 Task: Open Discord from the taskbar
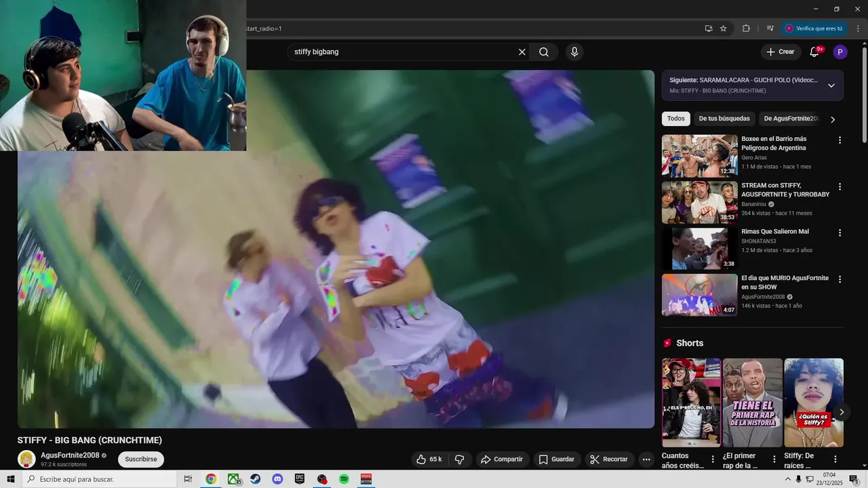(277, 479)
